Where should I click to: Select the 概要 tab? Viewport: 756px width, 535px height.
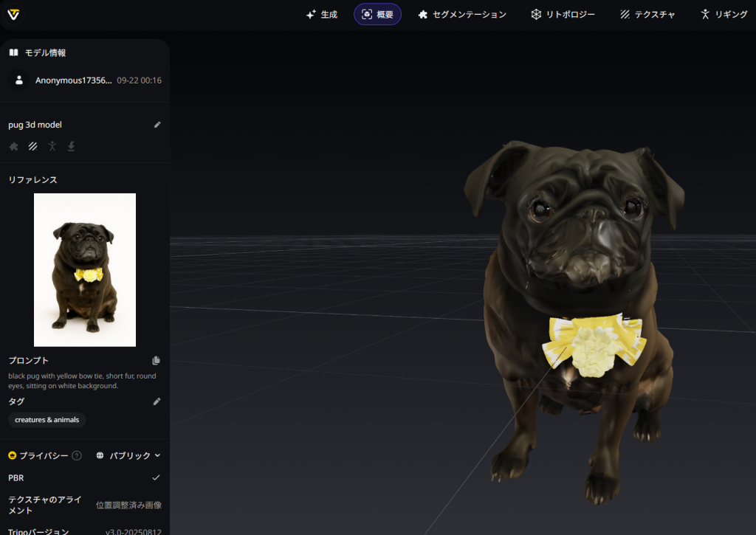tap(377, 14)
